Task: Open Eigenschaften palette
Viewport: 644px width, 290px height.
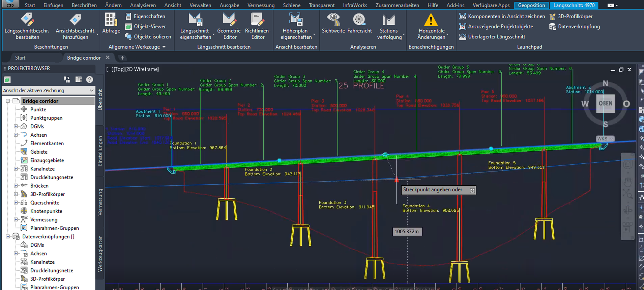Action: [145, 16]
